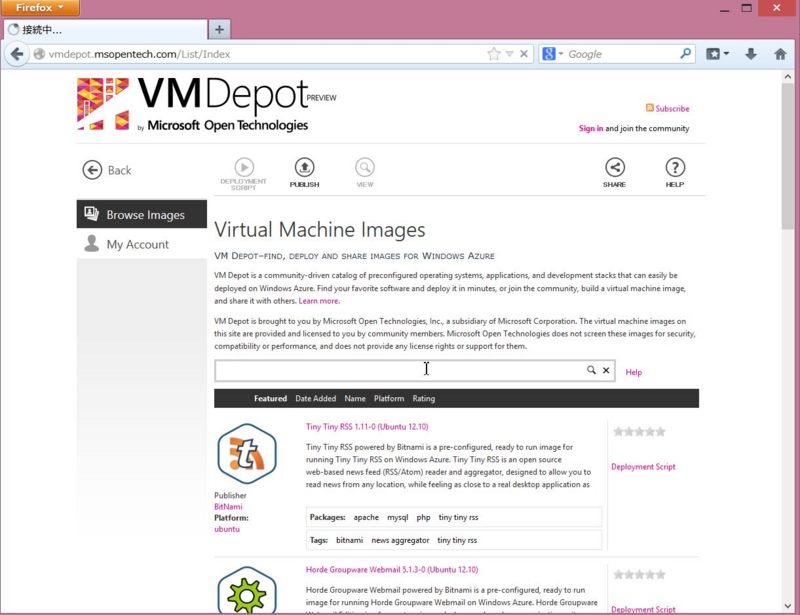Screen dimensions: 800x615
Task: Rate Horde Groupware Webmail with stars
Action: click(x=639, y=575)
